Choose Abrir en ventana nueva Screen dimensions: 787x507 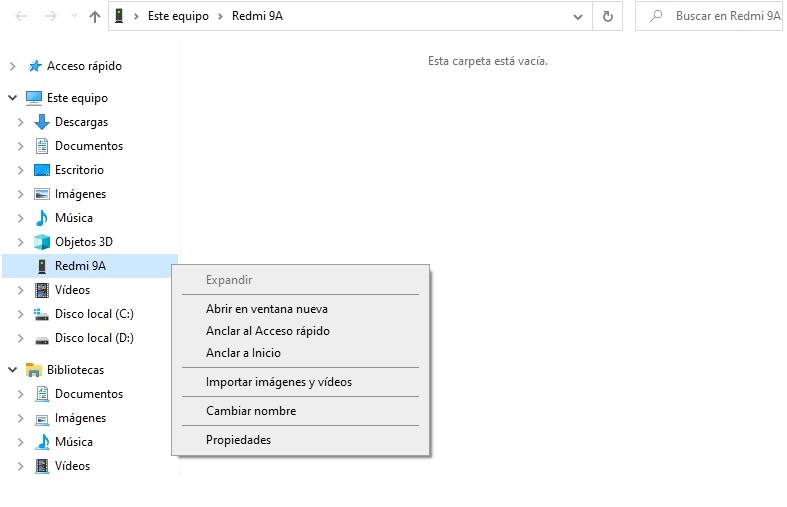267,309
